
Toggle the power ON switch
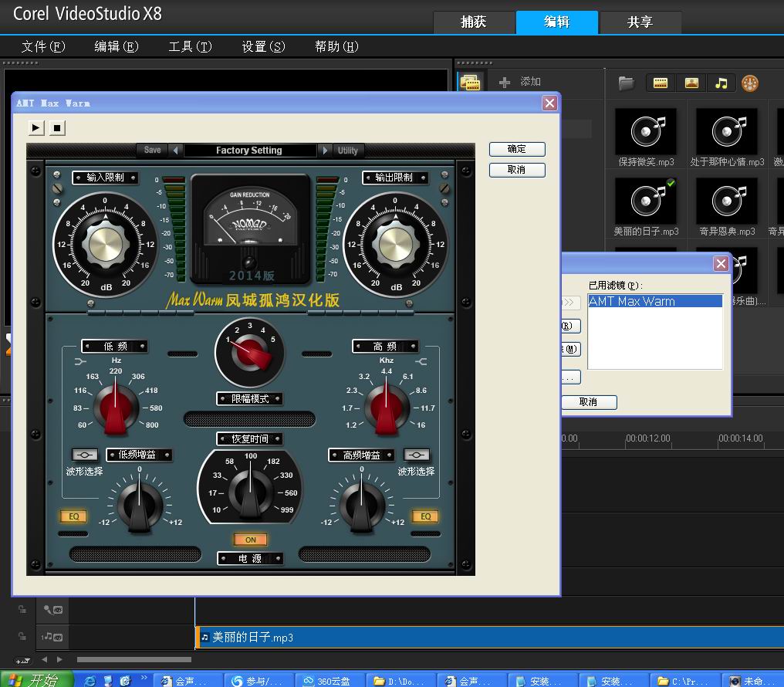tap(251, 540)
